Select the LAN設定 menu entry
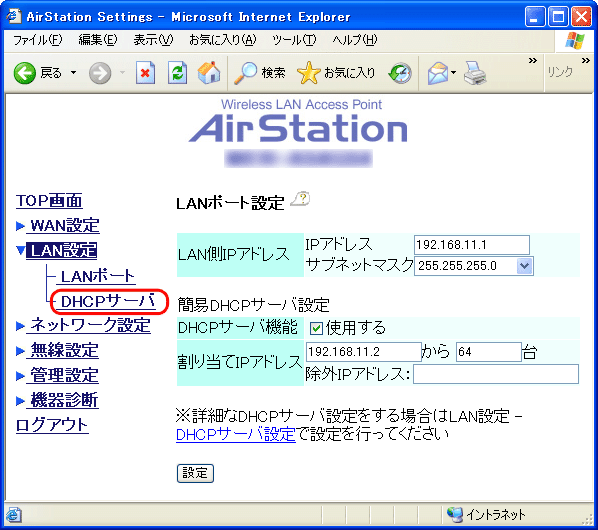The image size is (598, 530). (61, 251)
